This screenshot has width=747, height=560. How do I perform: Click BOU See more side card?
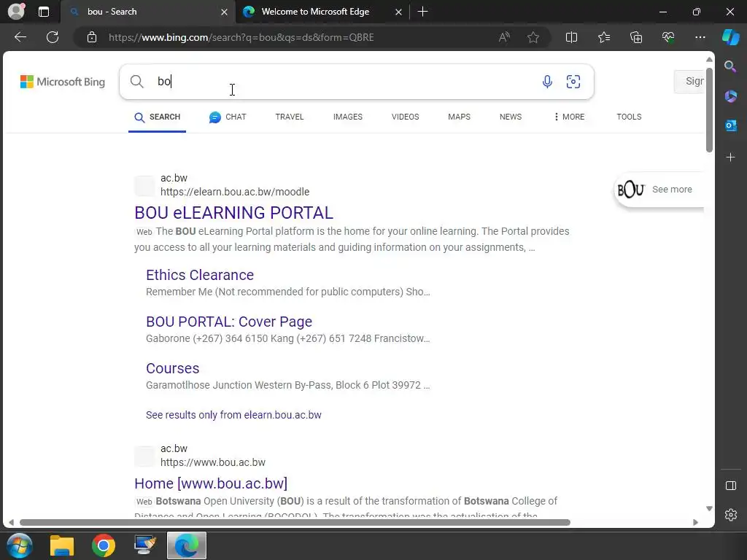pyautogui.click(x=659, y=190)
